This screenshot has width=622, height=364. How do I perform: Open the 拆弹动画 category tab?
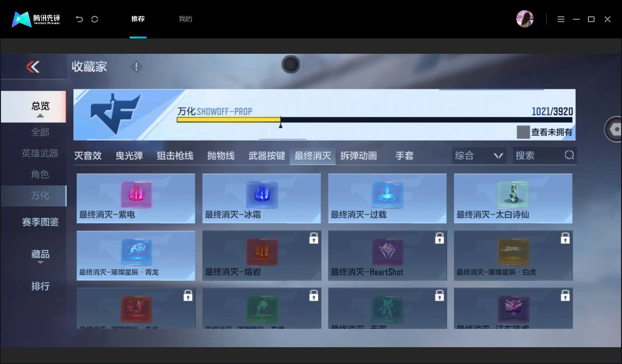point(359,156)
